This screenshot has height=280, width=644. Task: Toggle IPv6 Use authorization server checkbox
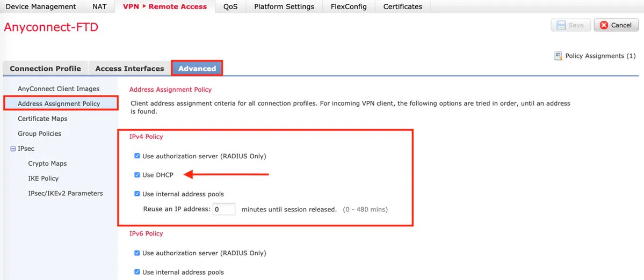tap(137, 253)
